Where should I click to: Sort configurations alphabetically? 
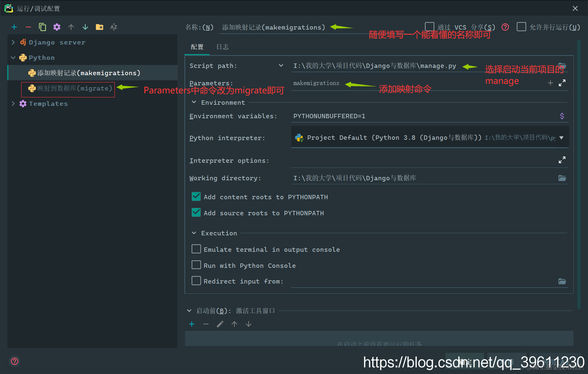tap(114, 27)
